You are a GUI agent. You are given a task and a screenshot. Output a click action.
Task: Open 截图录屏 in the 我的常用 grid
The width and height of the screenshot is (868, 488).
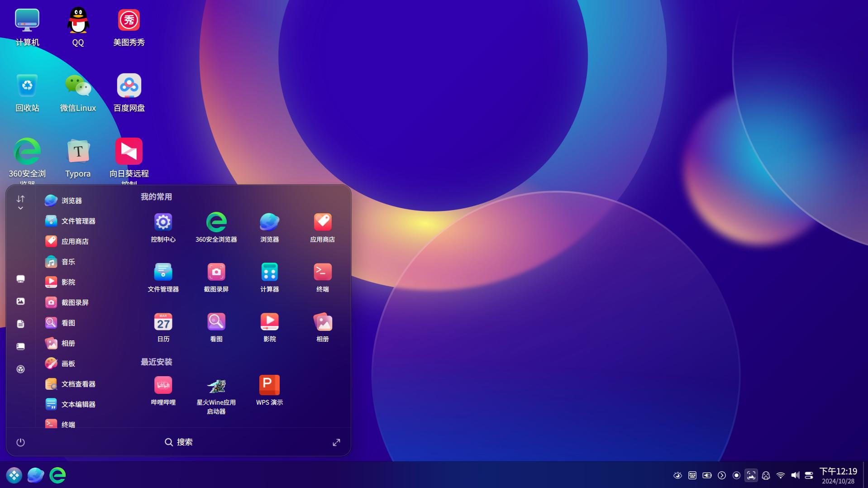pos(216,277)
